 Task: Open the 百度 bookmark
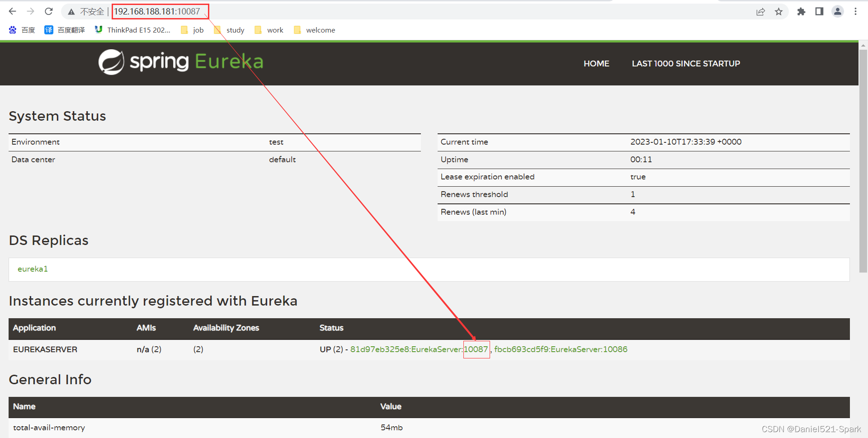click(22, 30)
